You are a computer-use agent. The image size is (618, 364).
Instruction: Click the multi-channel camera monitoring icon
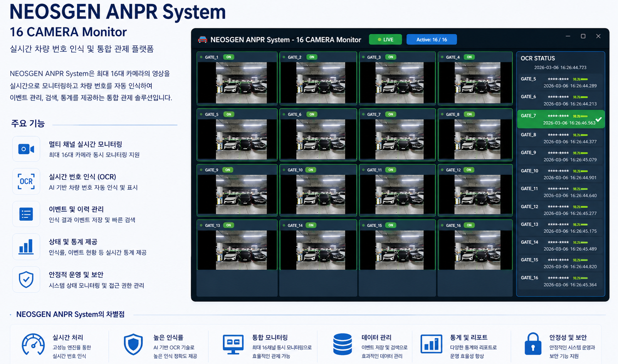[26, 149]
